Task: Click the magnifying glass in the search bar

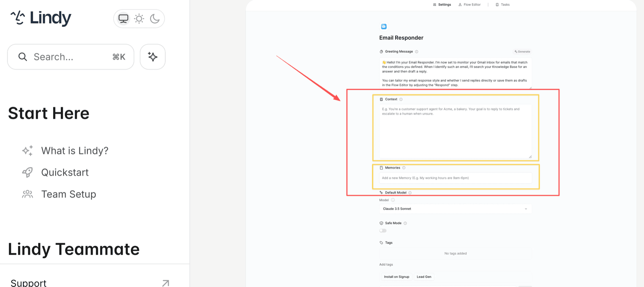Action: (x=23, y=57)
